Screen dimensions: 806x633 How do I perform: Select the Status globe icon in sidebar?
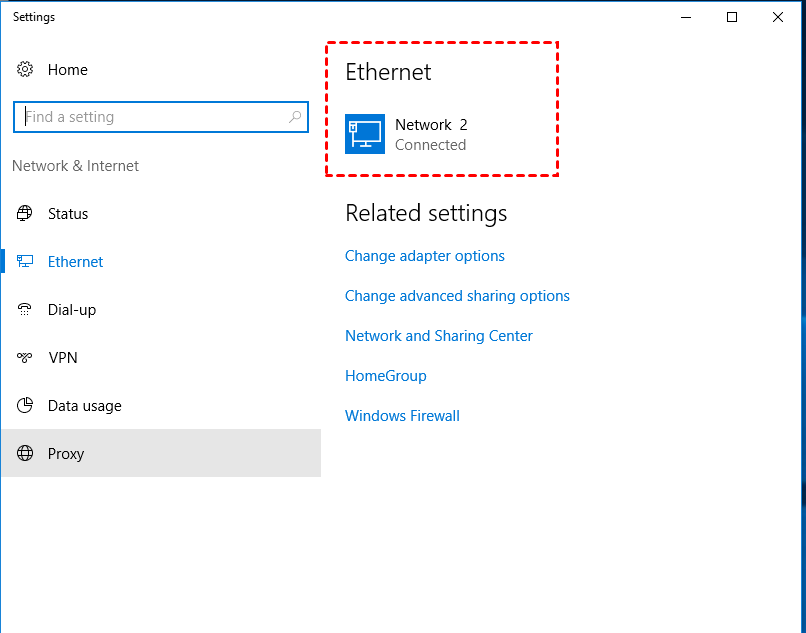25,214
